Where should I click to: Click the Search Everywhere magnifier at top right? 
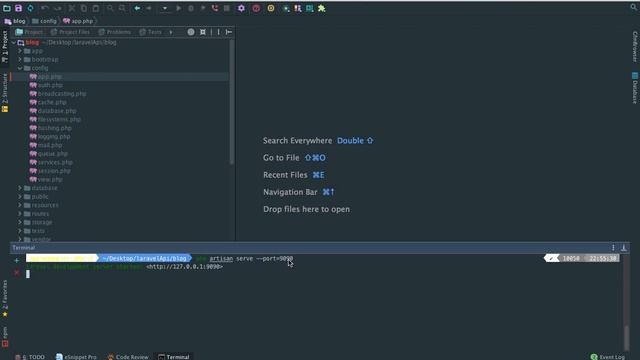click(633, 7)
